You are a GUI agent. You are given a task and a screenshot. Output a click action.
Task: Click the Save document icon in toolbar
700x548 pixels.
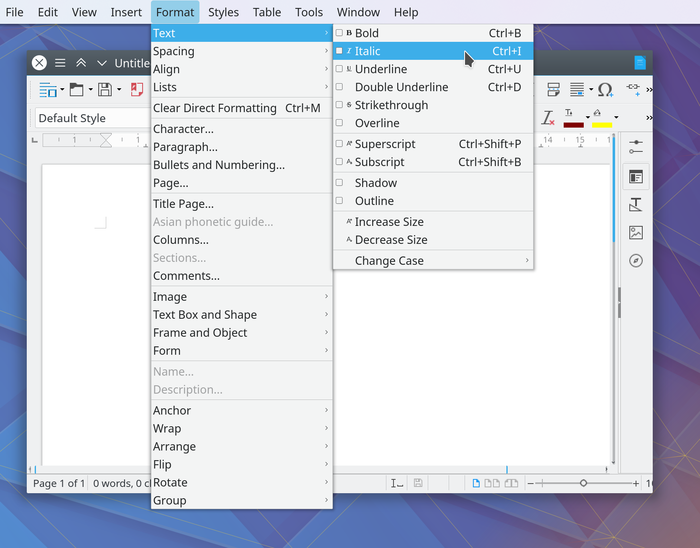click(104, 90)
